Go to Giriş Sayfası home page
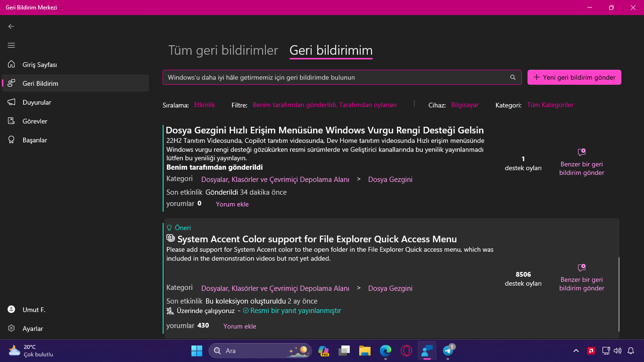644x362 pixels. pos(75,65)
